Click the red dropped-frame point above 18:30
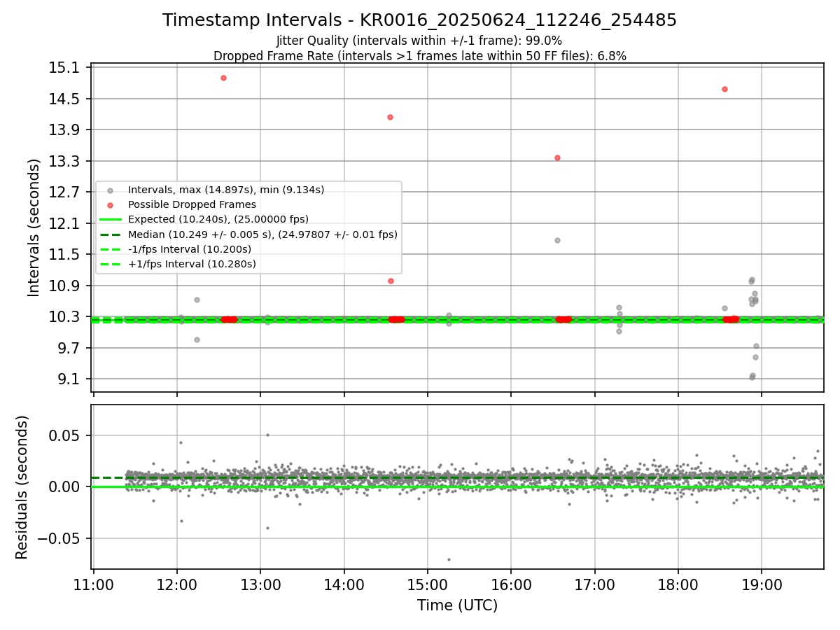The image size is (840, 630). click(724, 89)
